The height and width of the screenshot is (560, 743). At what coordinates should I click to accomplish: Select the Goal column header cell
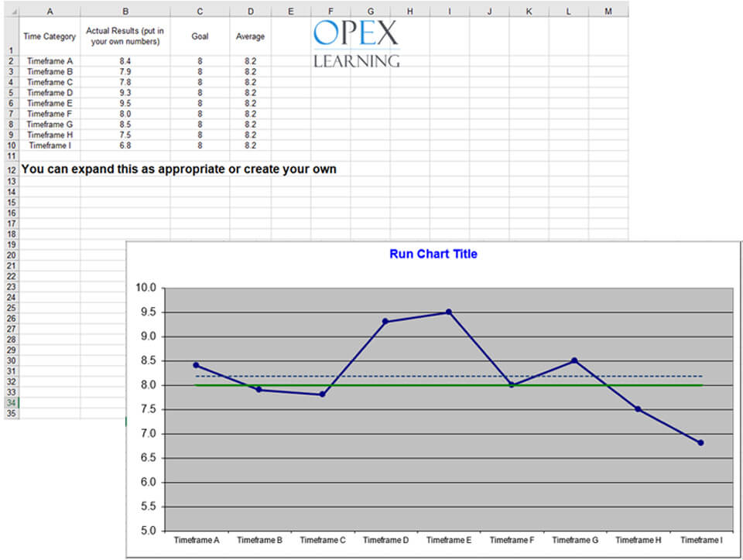[x=199, y=35]
